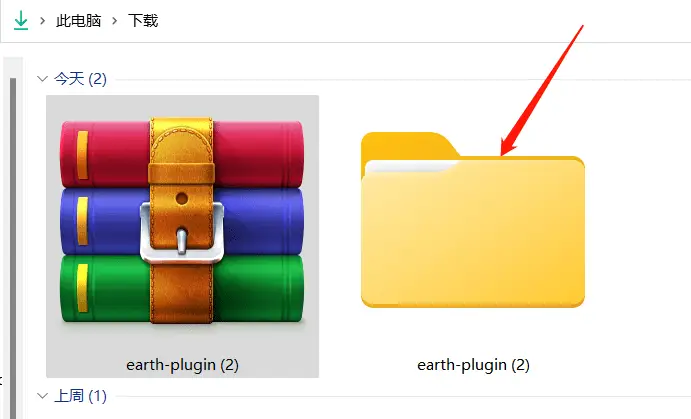691x419 pixels.
Task: Click 下载 in the breadcrumb path
Action: point(143,21)
